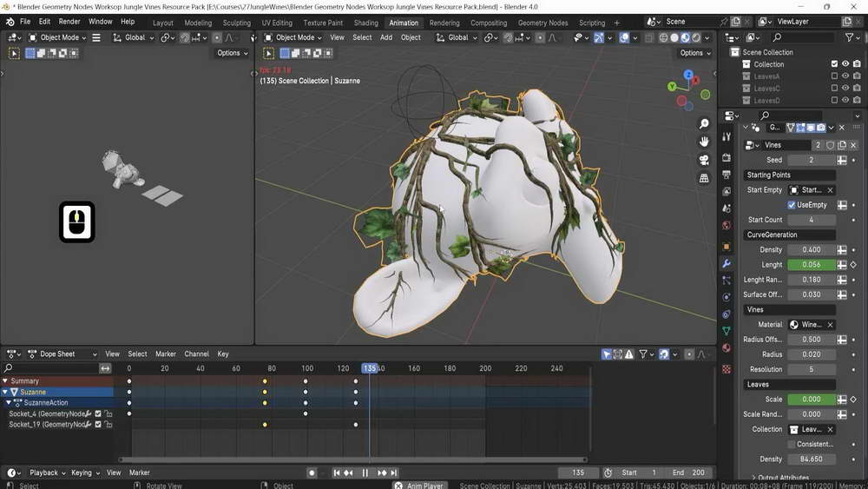Click the current frame 135 field
The image size is (868, 489).
click(578, 473)
